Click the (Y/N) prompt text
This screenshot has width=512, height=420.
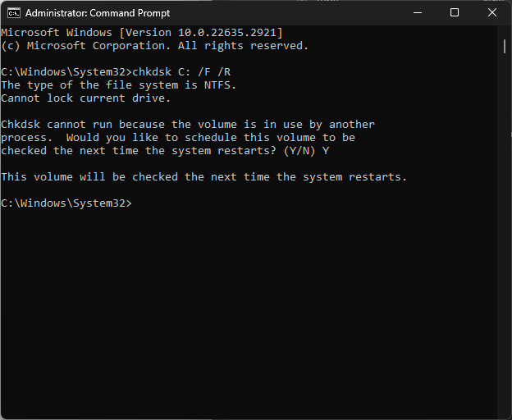pos(299,151)
